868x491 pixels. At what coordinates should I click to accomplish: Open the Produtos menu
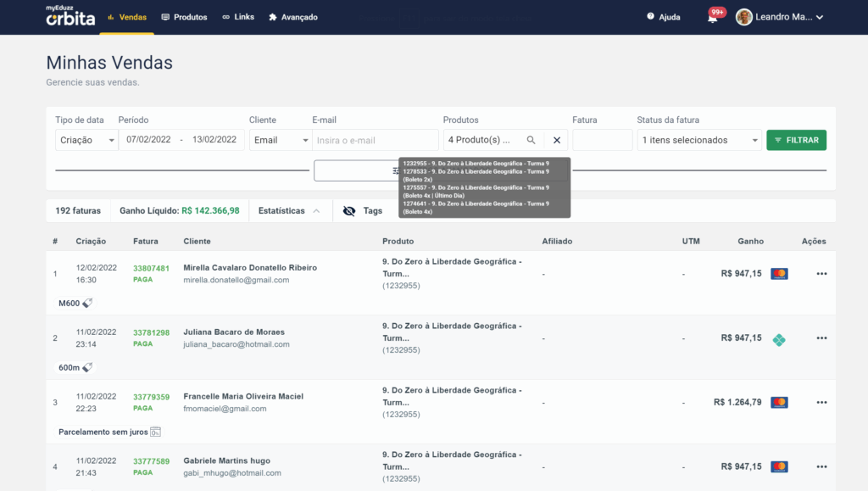click(184, 17)
